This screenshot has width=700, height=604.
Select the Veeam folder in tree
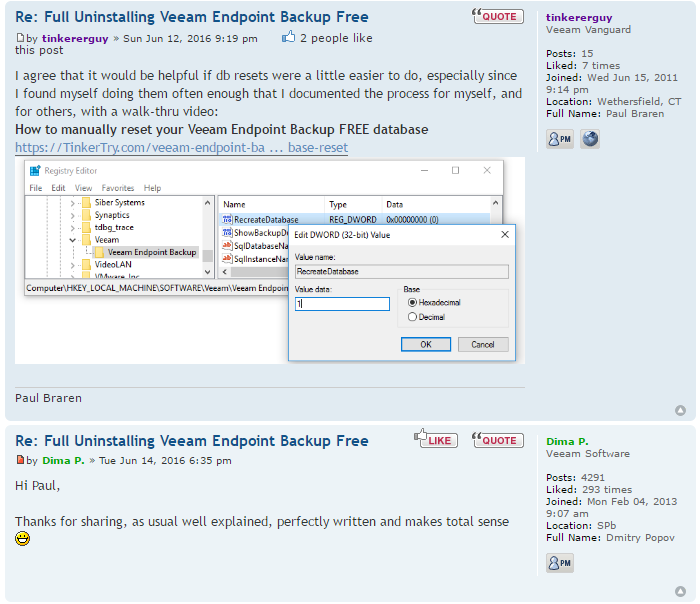pyautogui.click(x=107, y=240)
